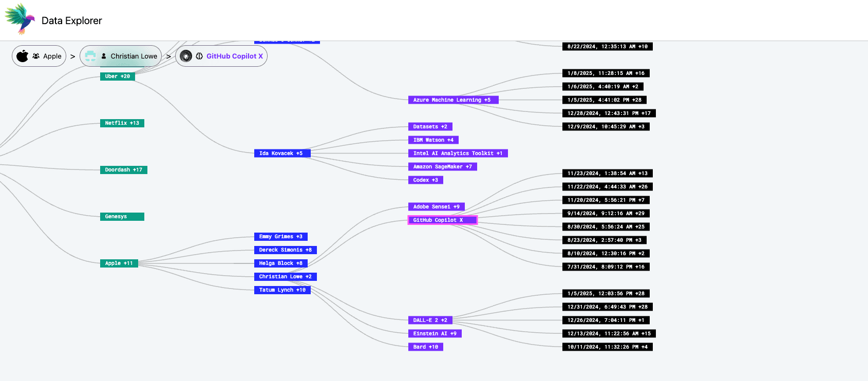
Task: Open the 12/28/2024, 12:43:31 PM +17 entry
Action: [x=609, y=113]
